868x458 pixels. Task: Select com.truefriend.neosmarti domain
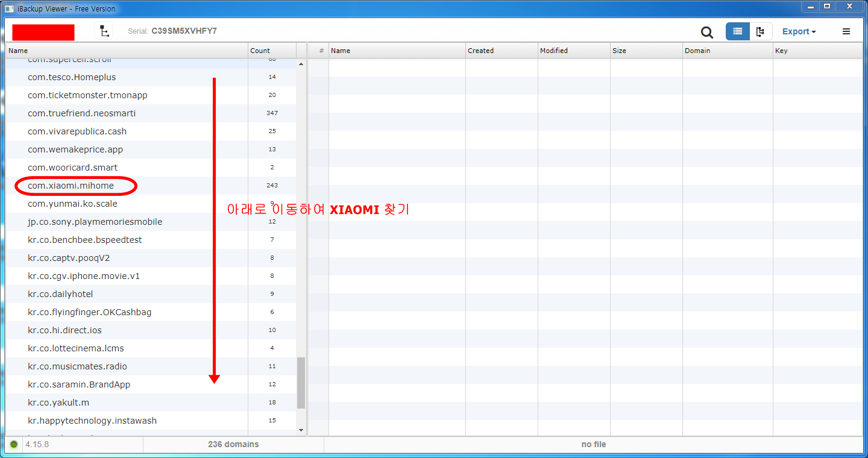(x=151, y=113)
